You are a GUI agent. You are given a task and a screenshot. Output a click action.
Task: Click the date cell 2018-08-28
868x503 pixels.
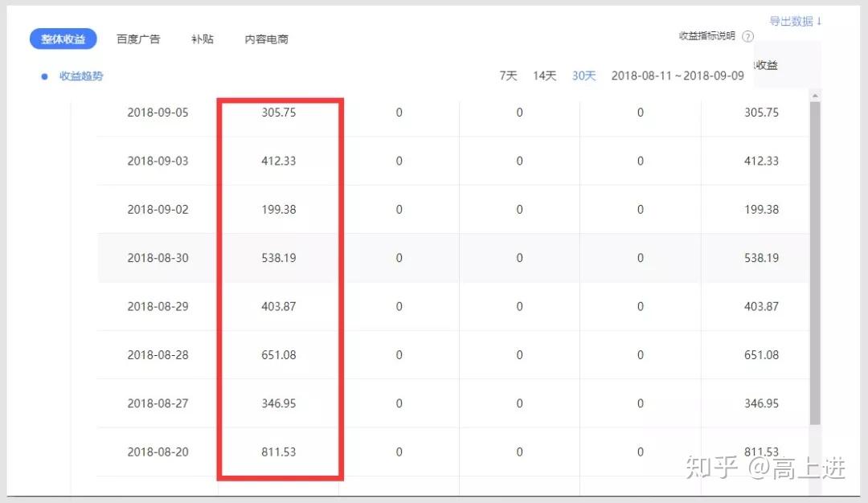click(158, 355)
